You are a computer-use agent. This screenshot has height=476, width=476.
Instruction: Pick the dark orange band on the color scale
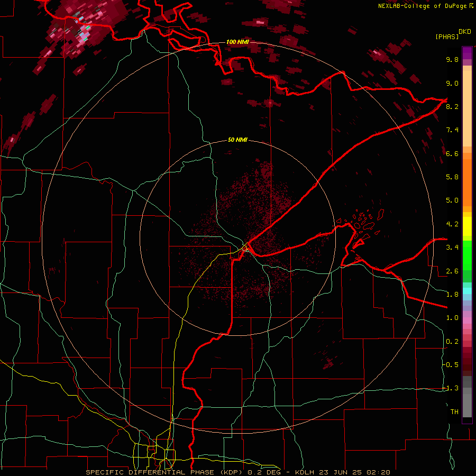click(467, 183)
